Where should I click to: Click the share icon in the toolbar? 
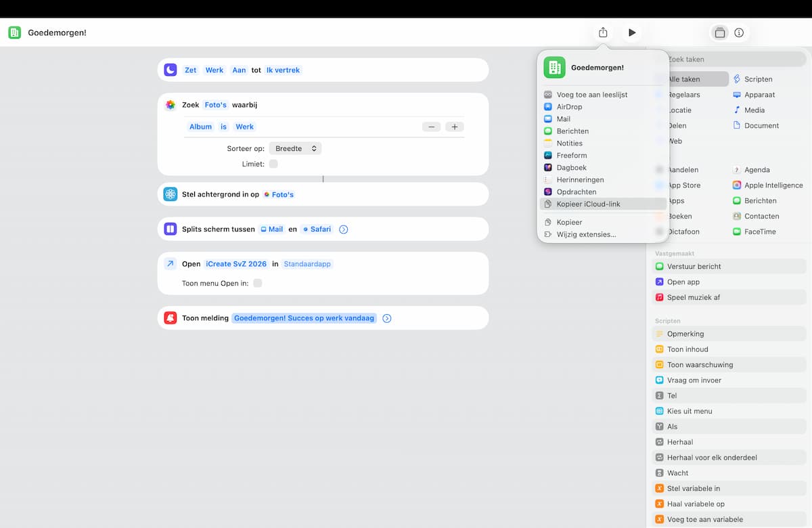[x=603, y=32]
